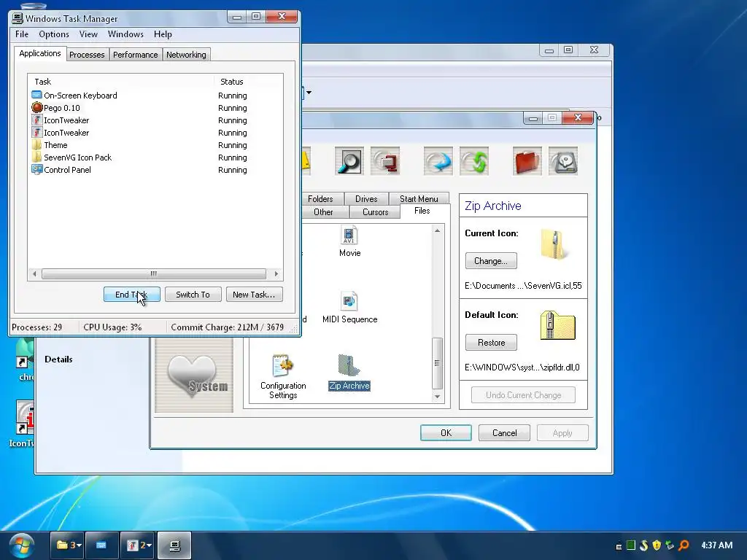Viewport: 747px width, 560px height.
Task: Select the Theme task row
Action: [x=155, y=145]
